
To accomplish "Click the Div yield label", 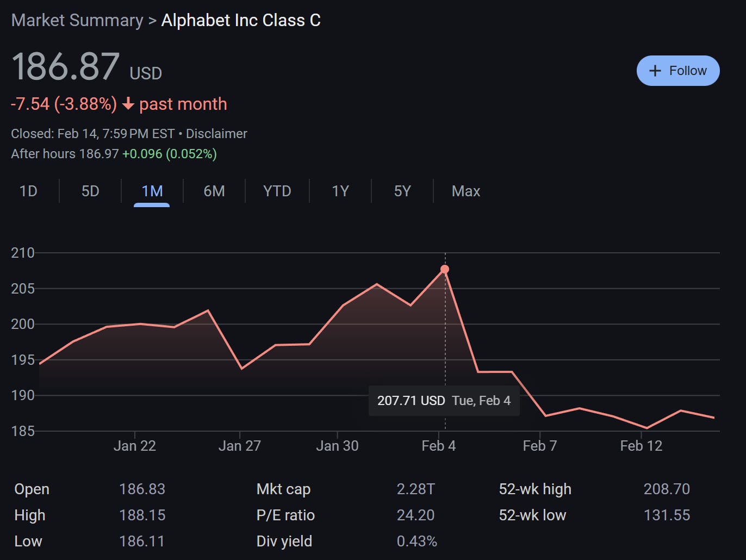I will 284,542.
